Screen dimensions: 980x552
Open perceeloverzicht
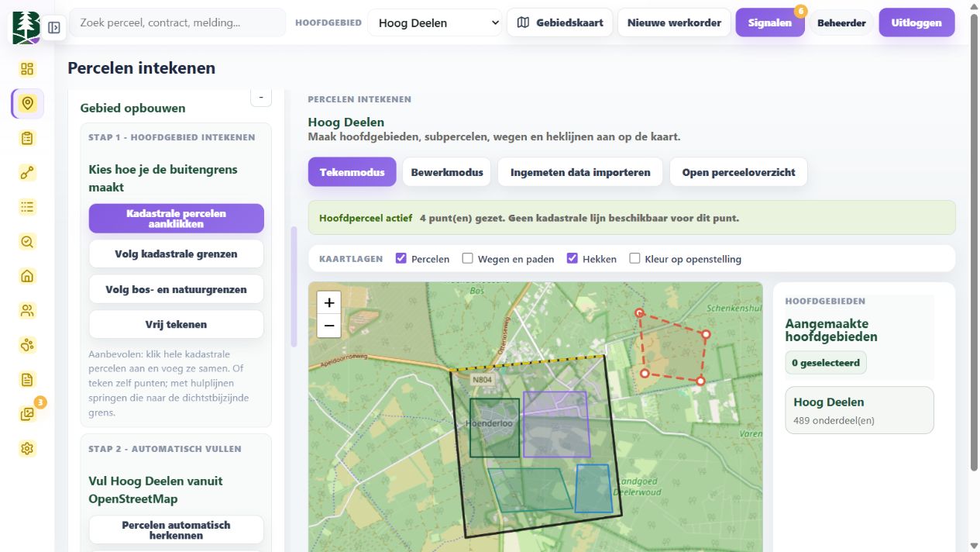(738, 172)
